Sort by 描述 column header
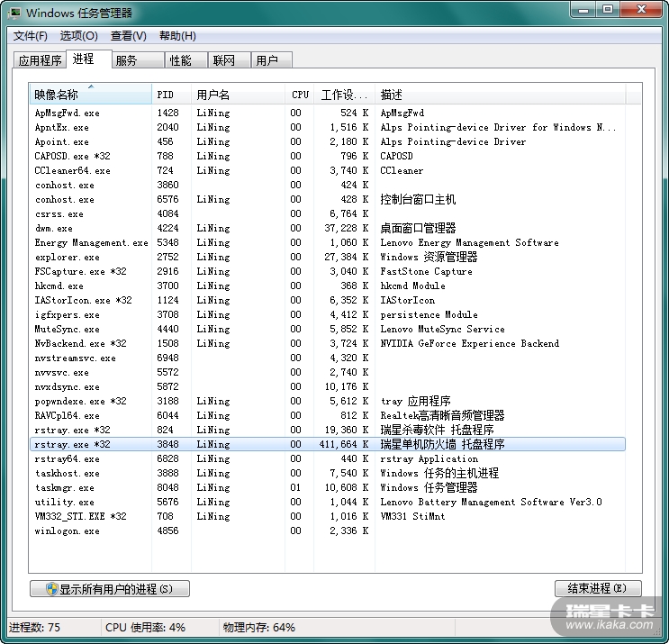The height and width of the screenshot is (644, 669). [501, 94]
